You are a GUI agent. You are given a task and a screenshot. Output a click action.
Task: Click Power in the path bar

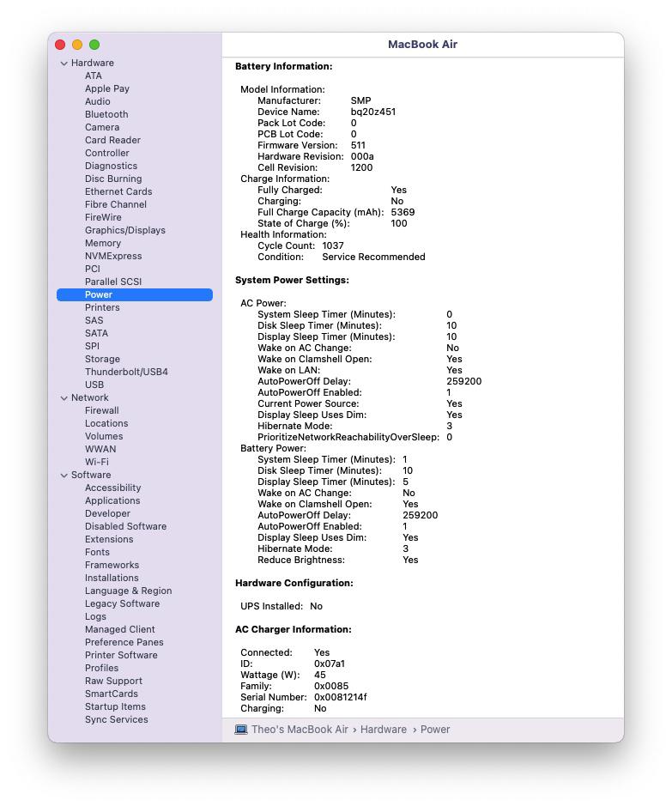coord(434,730)
